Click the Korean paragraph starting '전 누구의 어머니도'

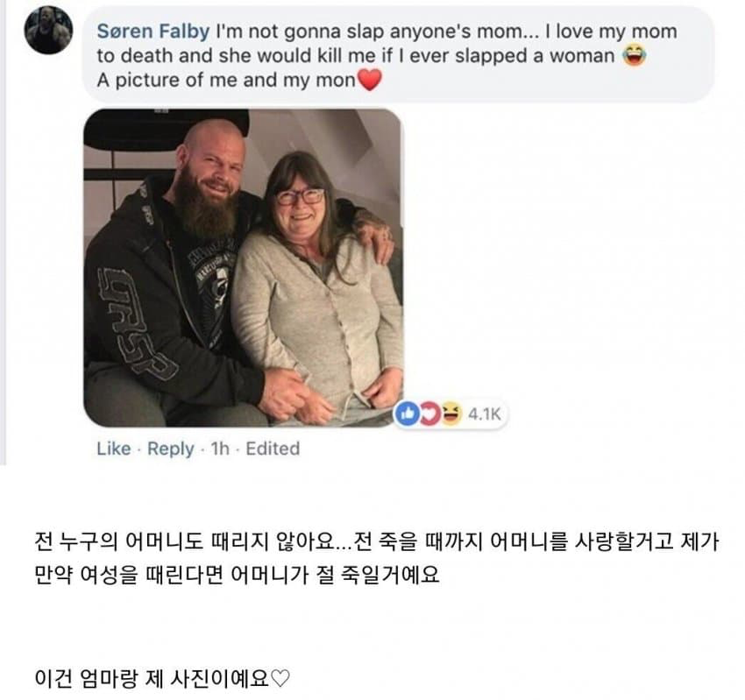click(x=377, y=558)
